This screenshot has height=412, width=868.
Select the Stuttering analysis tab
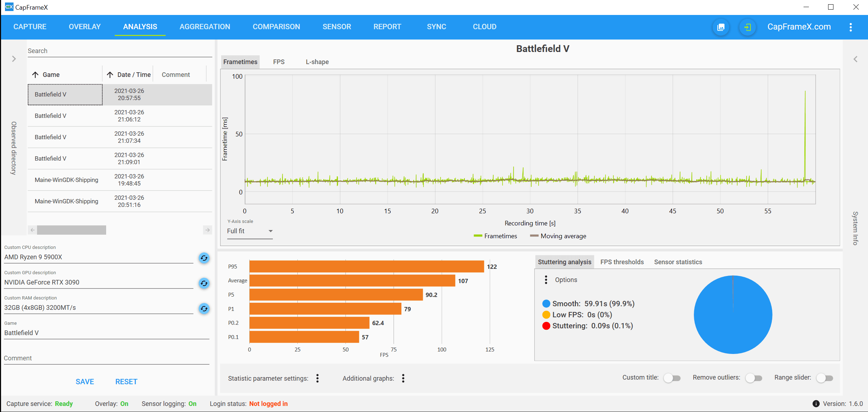pos(565,262)
